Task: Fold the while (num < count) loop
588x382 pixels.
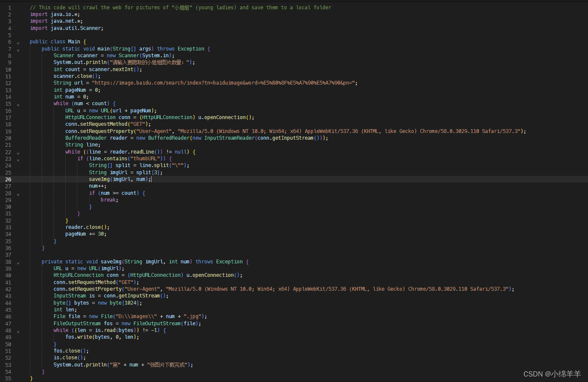Action: (x=18, y=105)
